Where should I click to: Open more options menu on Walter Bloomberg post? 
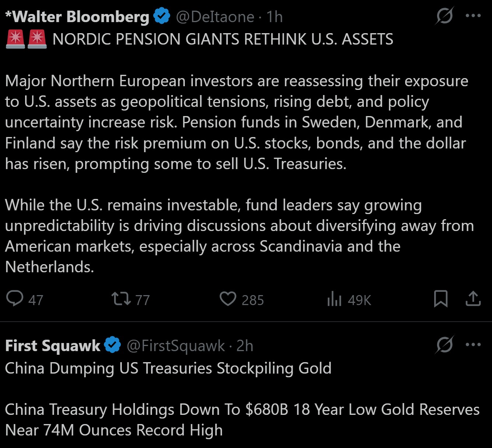tap(473, 16)
